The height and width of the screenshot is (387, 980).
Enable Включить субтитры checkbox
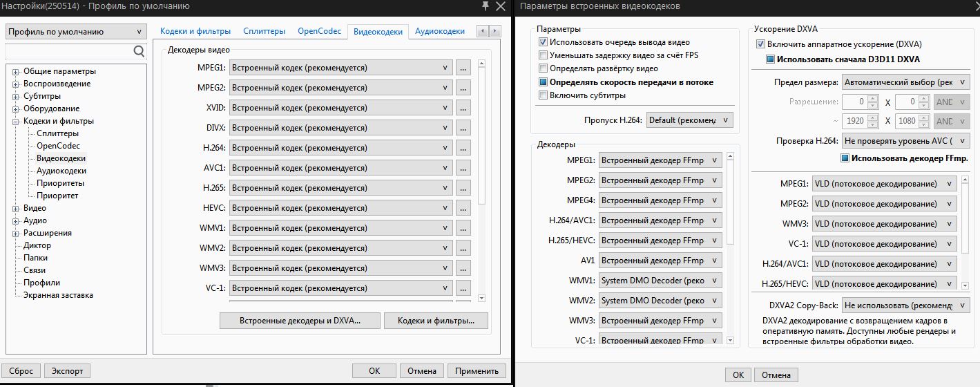(x=544, y=95)
